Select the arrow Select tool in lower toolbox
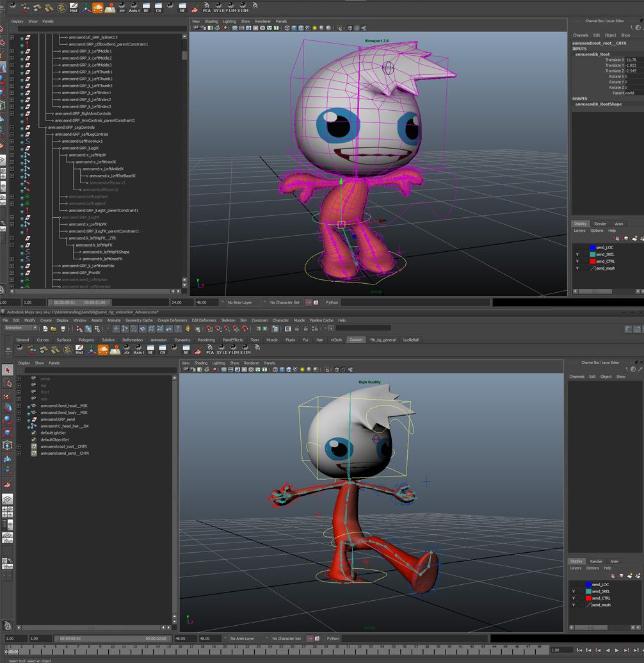644x663 pixels. (x=7, y=370)
